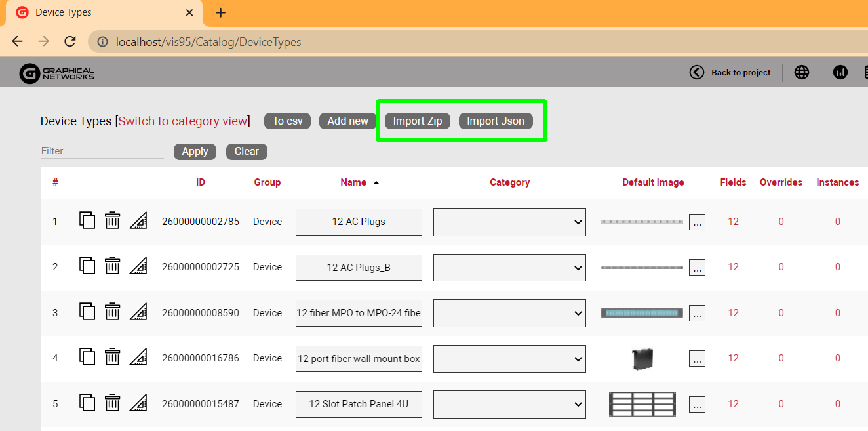Delete the 12 AC Plugs_B device type
868x431 pixels.
[x=113, y=266]
